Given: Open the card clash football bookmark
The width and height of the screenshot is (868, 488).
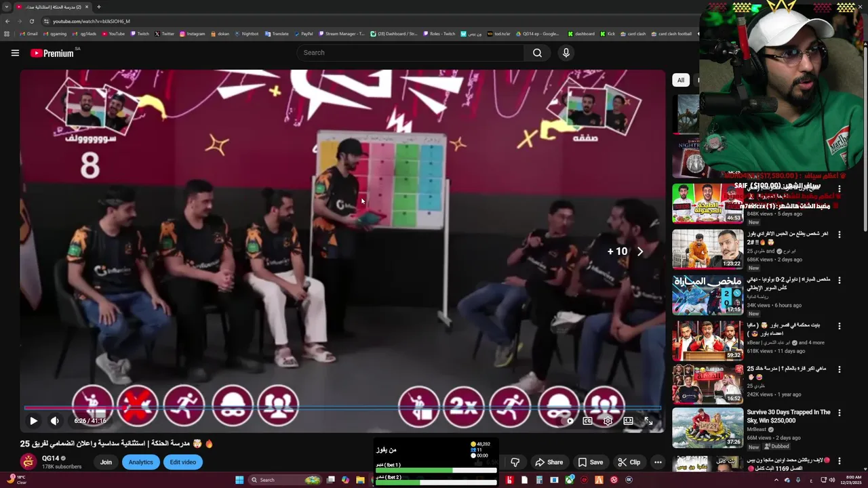Looking at the screenshot, I should tap(671, 33).
